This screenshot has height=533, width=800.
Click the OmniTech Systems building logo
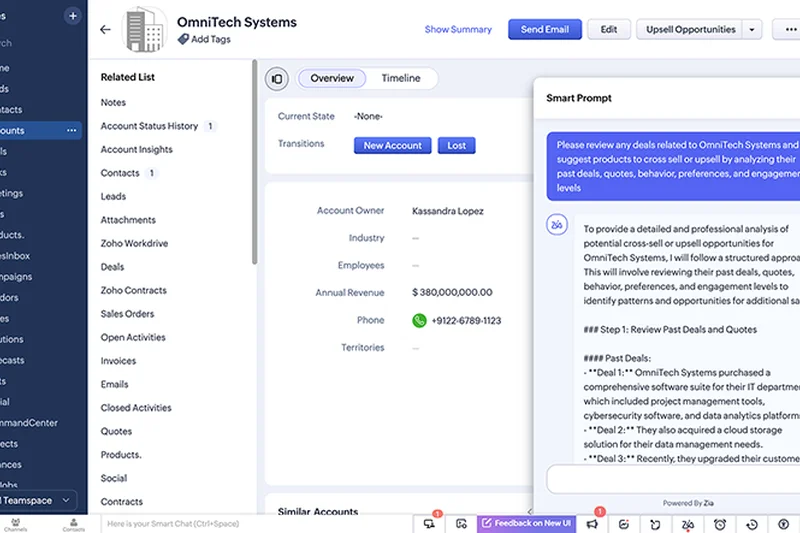[x=144, y=30]
